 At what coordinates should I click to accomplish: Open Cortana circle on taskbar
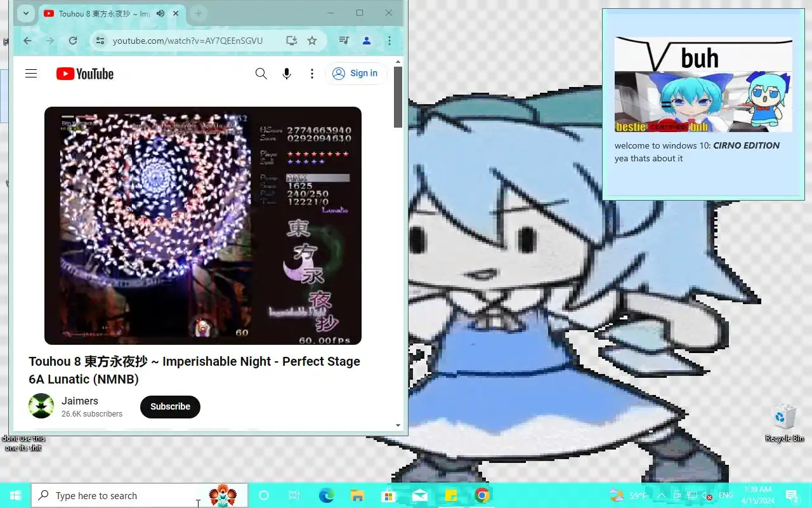264,495
